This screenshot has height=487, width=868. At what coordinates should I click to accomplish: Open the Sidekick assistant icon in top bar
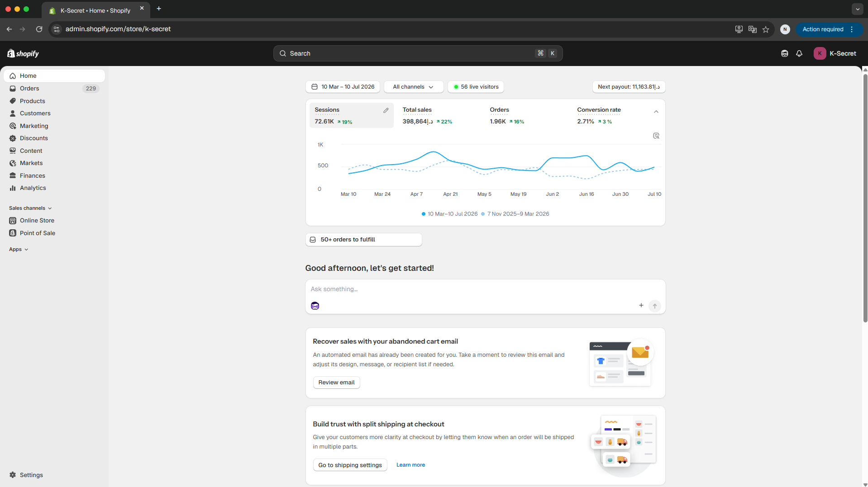coord(785,53)
